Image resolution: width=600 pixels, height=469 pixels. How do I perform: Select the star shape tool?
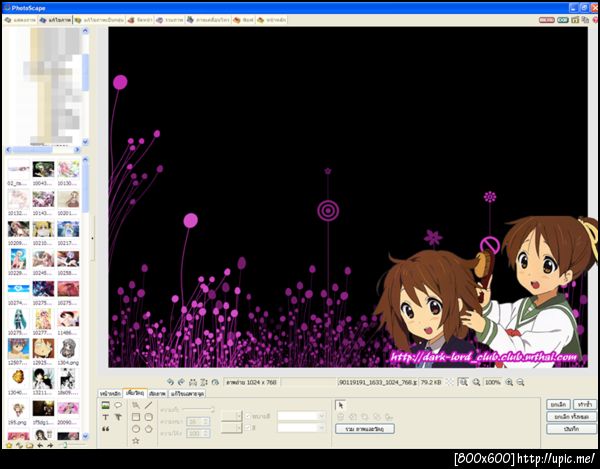pos(136,441)
